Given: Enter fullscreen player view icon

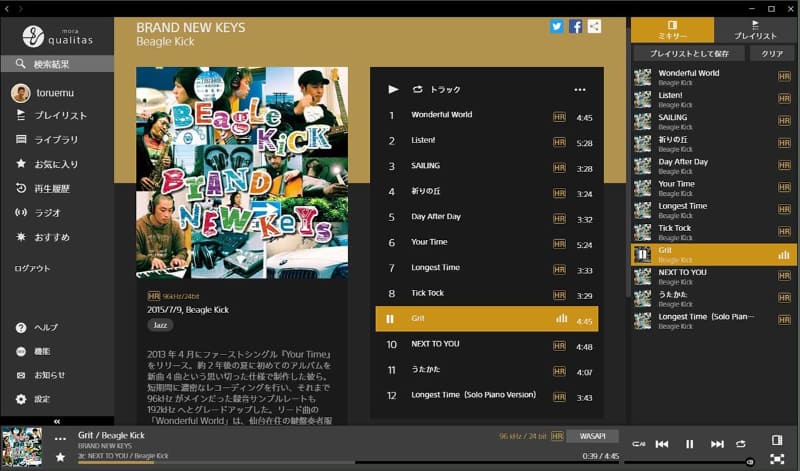Looking at the screenshot, I should pyautogui.click(x=777, y=459).
